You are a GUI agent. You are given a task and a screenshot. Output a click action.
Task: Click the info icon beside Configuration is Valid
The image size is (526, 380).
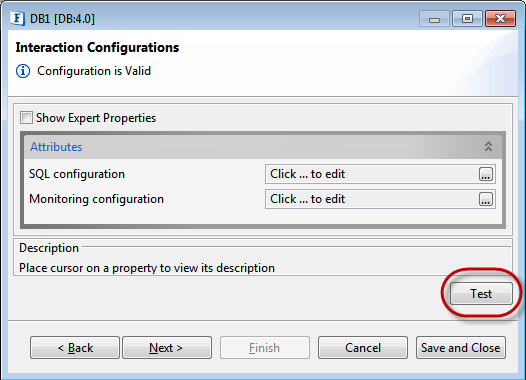click(23, 71)
